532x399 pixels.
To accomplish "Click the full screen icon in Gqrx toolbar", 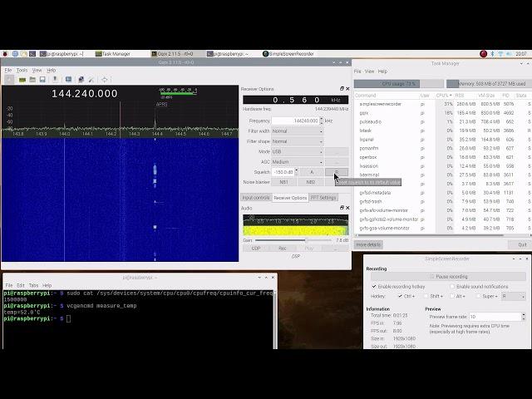I will pyautogui.click(x=105, y=80).
